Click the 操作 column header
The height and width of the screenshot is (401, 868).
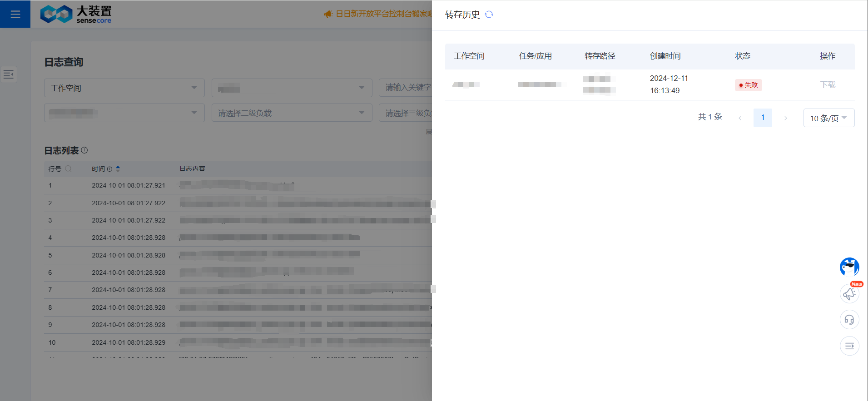pyautogui.click(x=828, y=56)
